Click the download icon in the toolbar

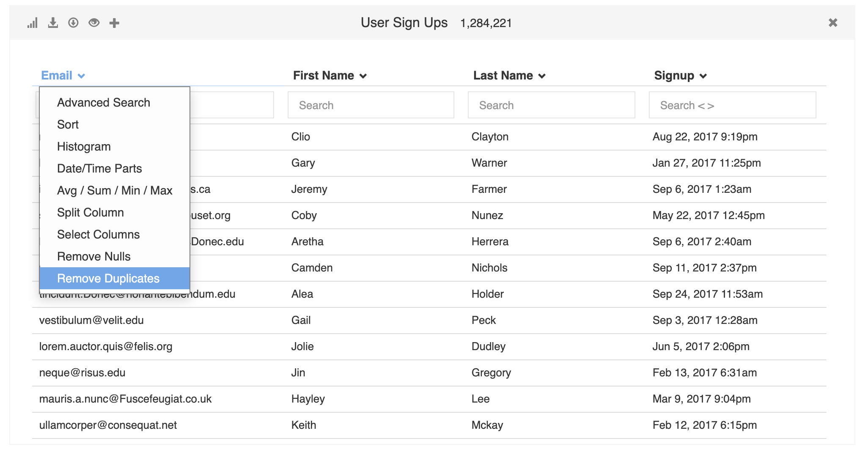click(53, 23)
